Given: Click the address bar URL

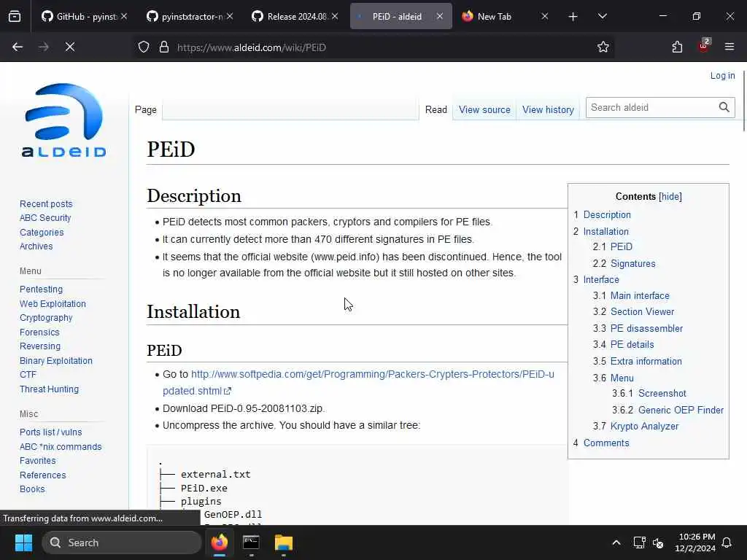Looking at the screenshot, I should point(252,47).
